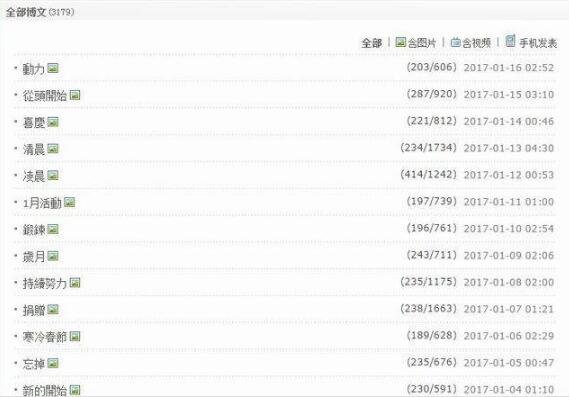Click the image icon next to 寒冷春節
Image resolution: width=569 pixels, height=397 pixels.
point(75,336)
